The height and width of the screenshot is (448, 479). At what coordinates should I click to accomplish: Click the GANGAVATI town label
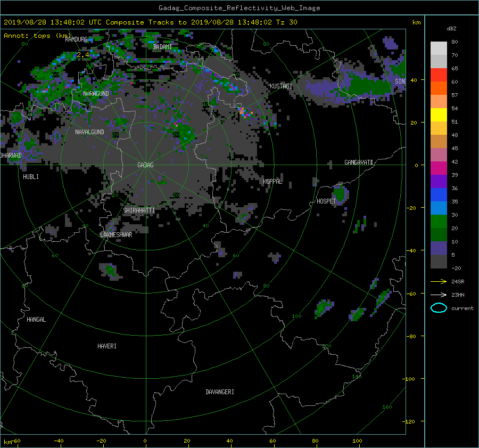coord(359,162)
